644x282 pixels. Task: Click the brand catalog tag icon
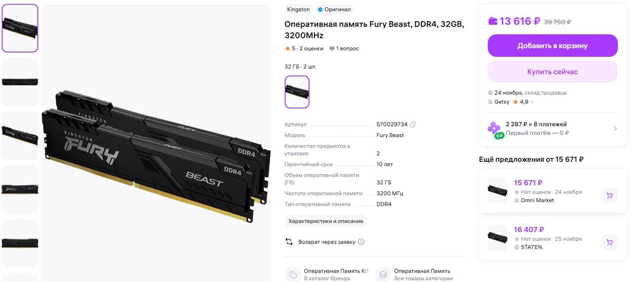pos(293,274)
